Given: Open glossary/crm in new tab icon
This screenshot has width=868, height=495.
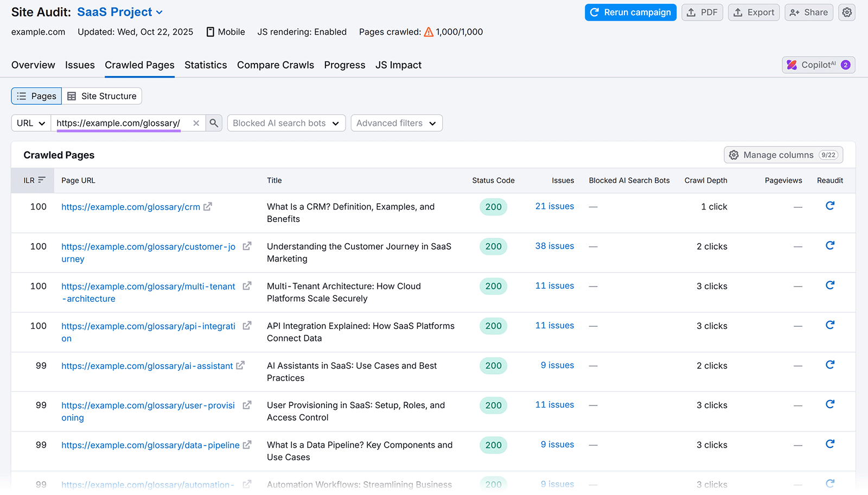Looking at the screenshot, I should click(x=208, y=207).
